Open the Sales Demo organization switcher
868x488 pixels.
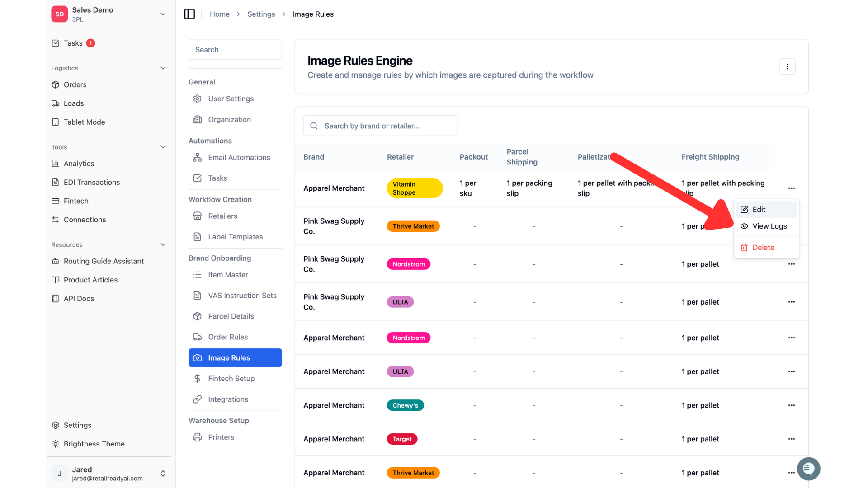coord(109,14)
